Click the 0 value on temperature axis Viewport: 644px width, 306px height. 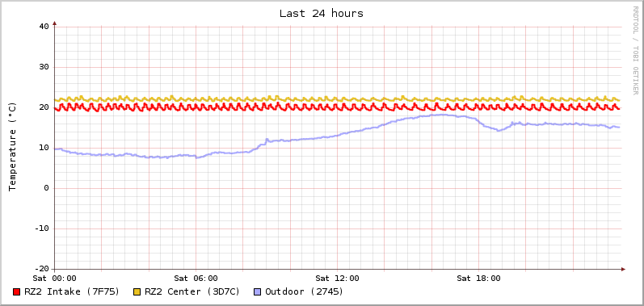pyautogui.click(x=46, y=188)
